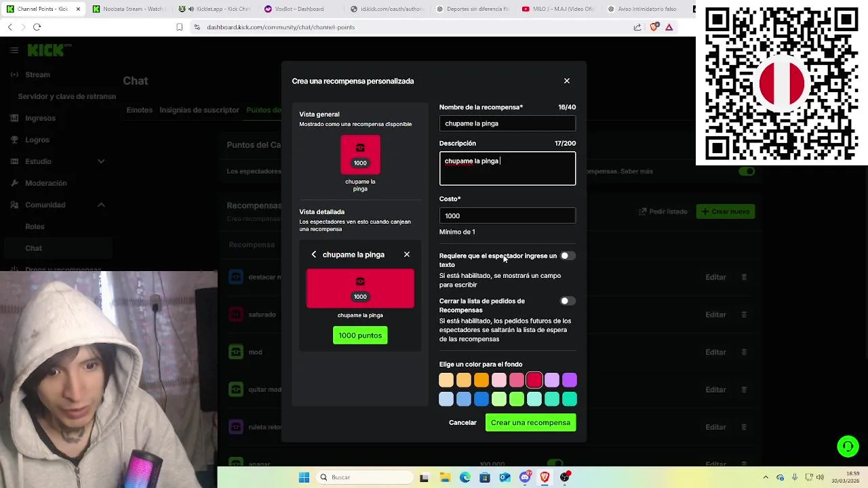Screen dimensions: 868x488
Task: Select the red background color swatch
Action: pos(534,380)
